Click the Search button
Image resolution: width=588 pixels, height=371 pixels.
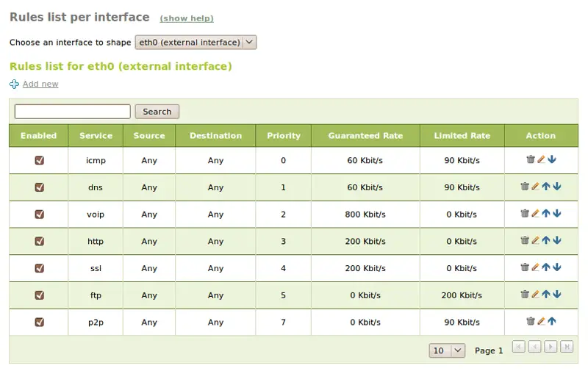coord(157,112)
